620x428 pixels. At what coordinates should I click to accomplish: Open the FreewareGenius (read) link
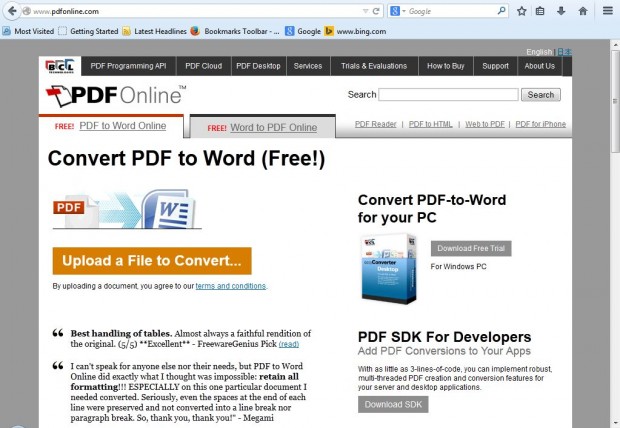(x=289, y=344)
